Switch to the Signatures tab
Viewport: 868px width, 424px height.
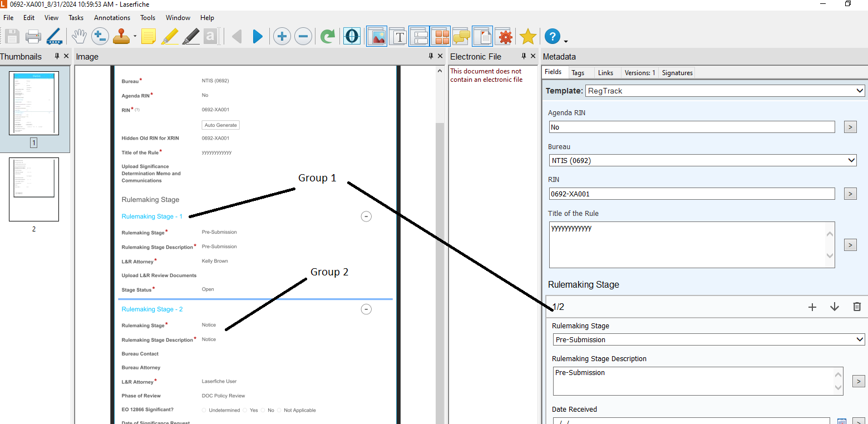(677, 73)
